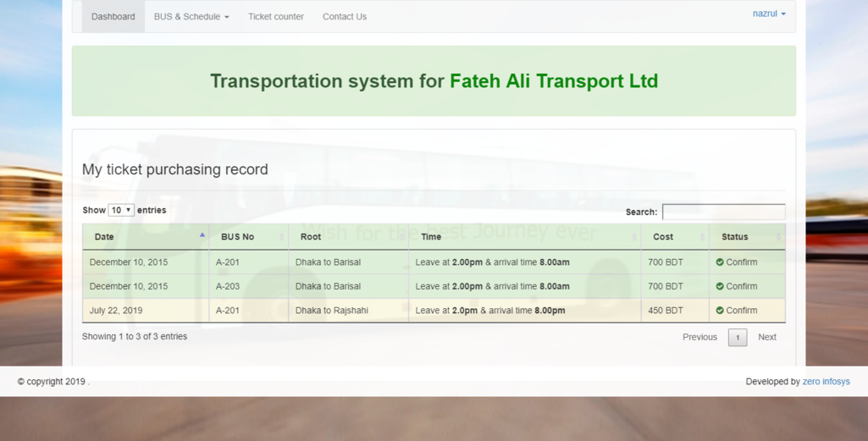868x441 pixels.
Task: Click Confirm check icon for July 22 row
Action: coord(720,311)
